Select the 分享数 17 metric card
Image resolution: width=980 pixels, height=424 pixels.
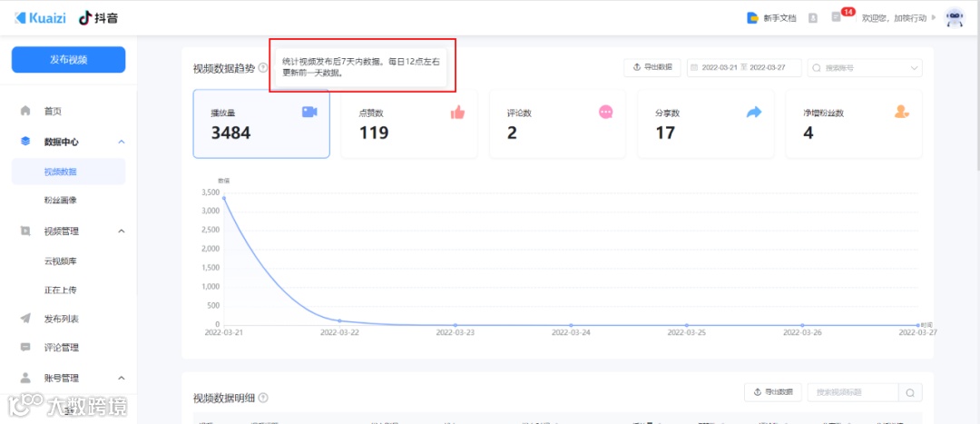(x=706, y=123)
